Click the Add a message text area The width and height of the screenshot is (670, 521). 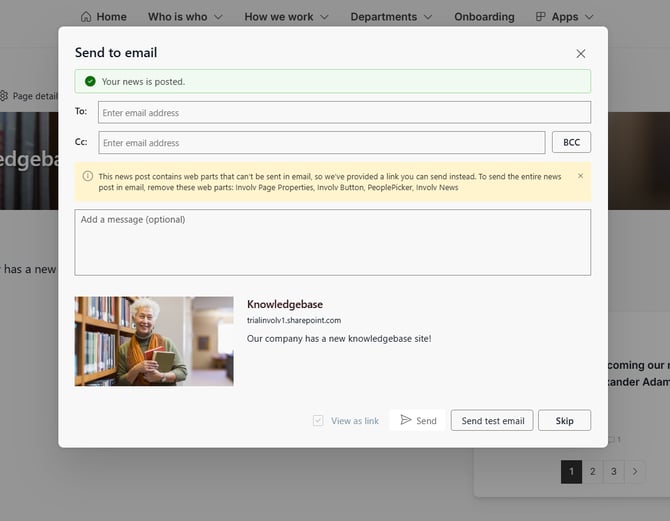point(332,242)
